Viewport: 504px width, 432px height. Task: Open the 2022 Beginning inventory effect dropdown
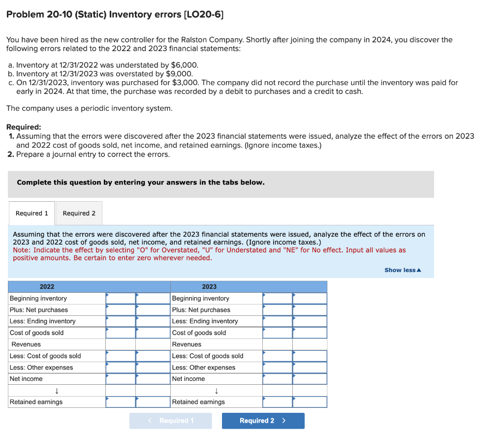pos(120,298)
